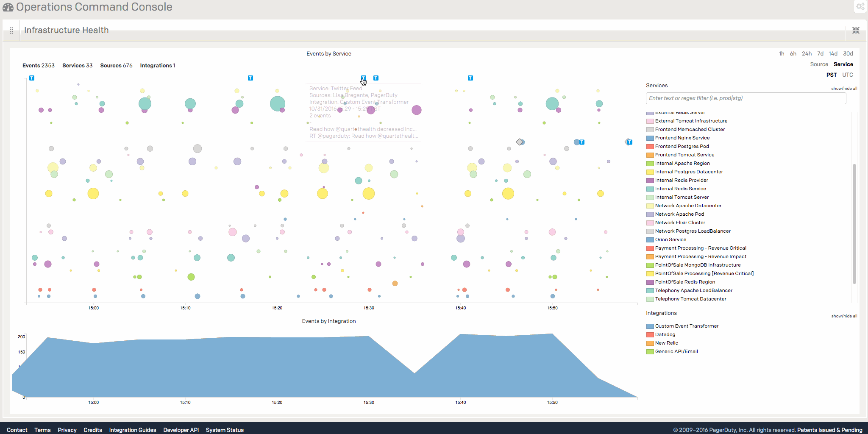868x434 pixels.
Task: Toggle the Datadog integration visibility
Action: click(665, 335)
